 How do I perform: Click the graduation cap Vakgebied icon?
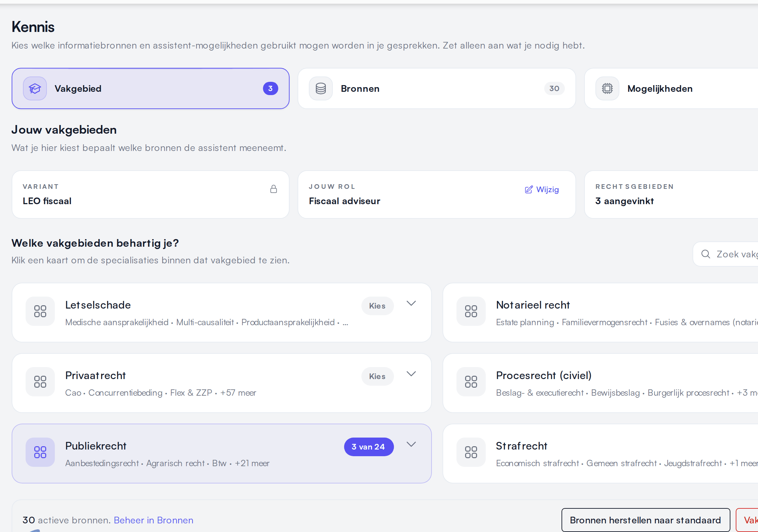click(35, 88)
